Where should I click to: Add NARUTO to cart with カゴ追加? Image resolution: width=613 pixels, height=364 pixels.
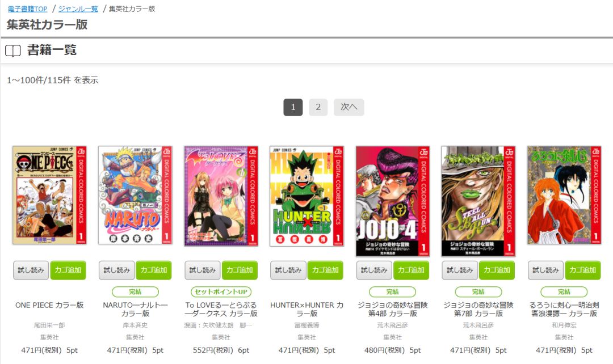pyautogui.click(x=154, y=270)
